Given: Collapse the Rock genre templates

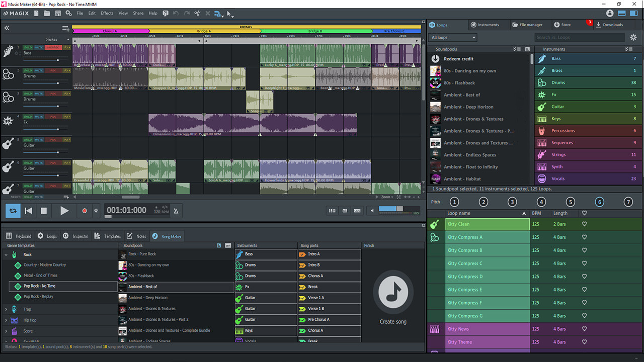Looking at the screenshot, I should (6, 254).
